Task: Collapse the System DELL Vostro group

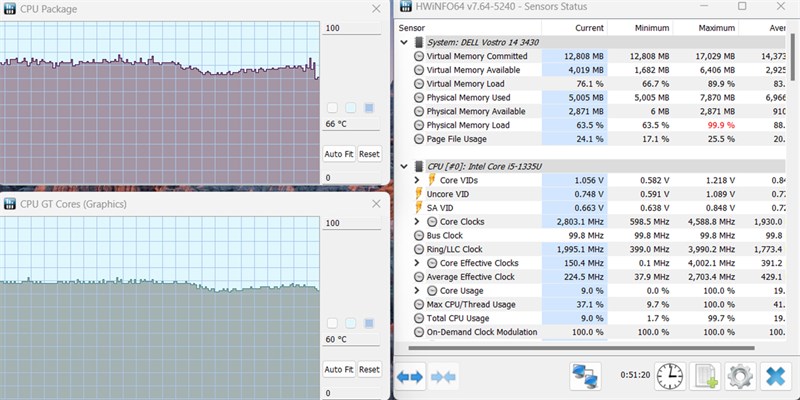Action: pyautogui.click(x=405, y=42)
